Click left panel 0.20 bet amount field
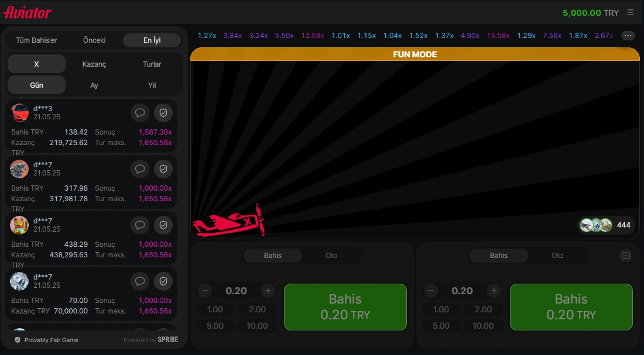The height and width of the screenshot is (355, 644). pyautogui.click(x=236, y=291)
